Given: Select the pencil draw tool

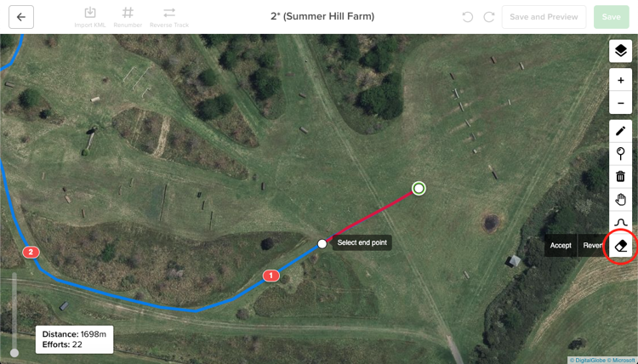Looking at the screenshot, I should (620, 131).
